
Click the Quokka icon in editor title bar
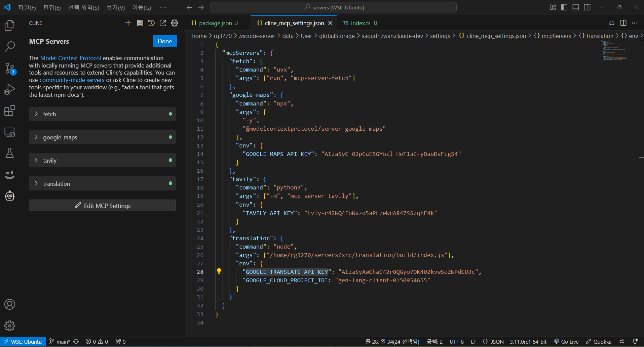[x=612, y=23]
